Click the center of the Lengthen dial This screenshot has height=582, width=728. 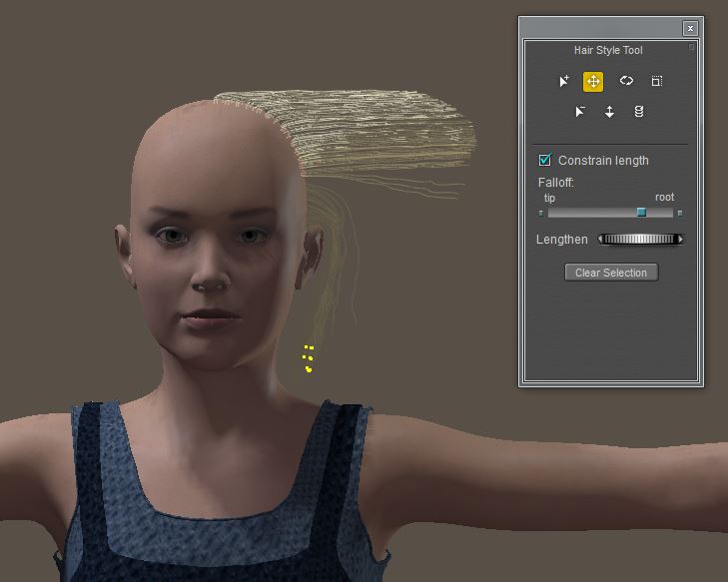640,240
